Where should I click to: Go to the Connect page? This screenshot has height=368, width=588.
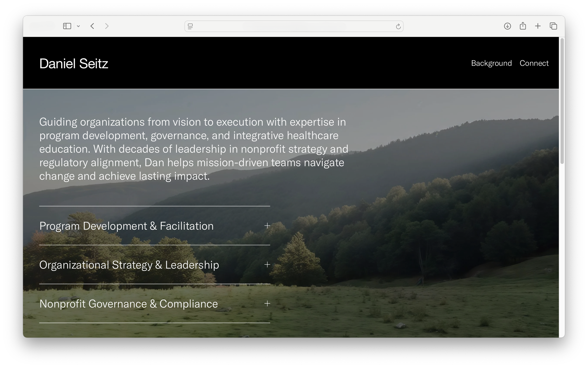click(x=534, y=63)
